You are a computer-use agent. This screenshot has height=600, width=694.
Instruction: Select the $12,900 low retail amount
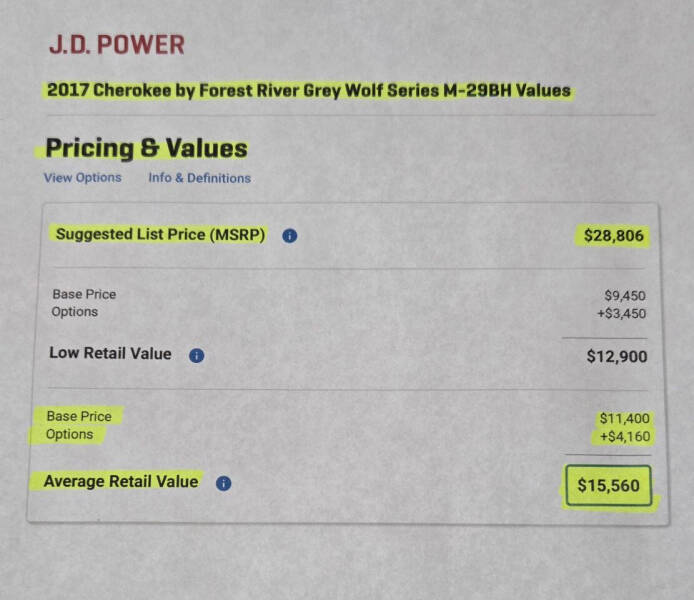coord(616,357)
